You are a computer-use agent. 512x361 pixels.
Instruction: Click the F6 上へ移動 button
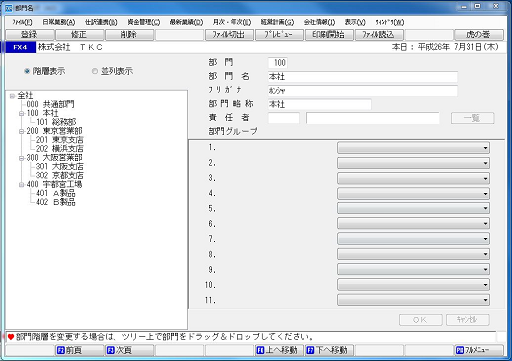coord(279,350)
